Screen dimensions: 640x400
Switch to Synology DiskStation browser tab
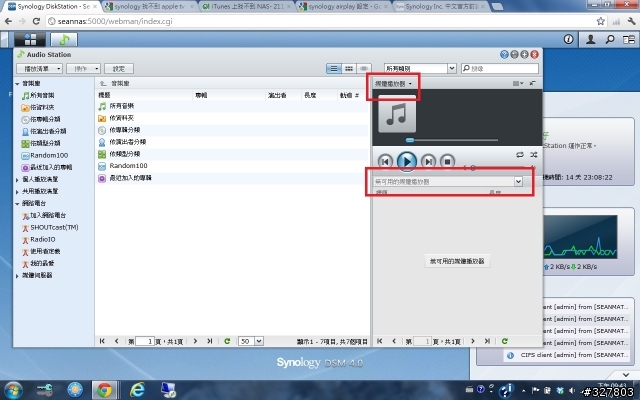click(x=52, y=7)
